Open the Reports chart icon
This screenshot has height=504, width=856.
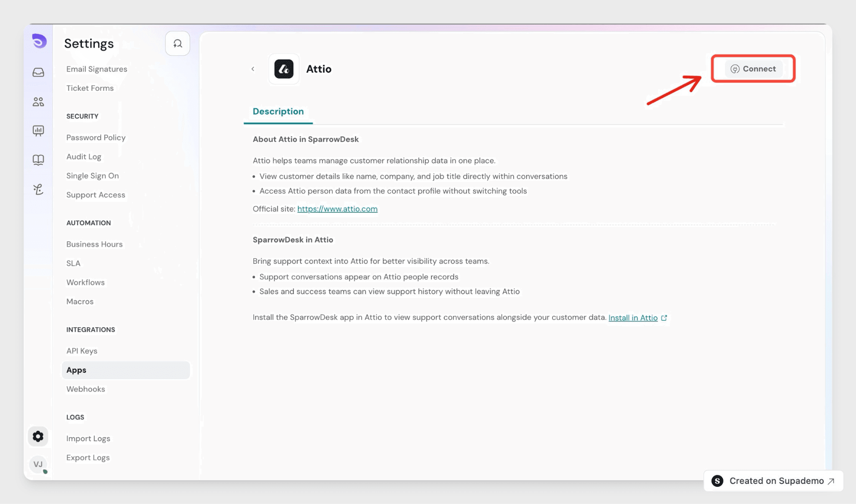(38, 131)
